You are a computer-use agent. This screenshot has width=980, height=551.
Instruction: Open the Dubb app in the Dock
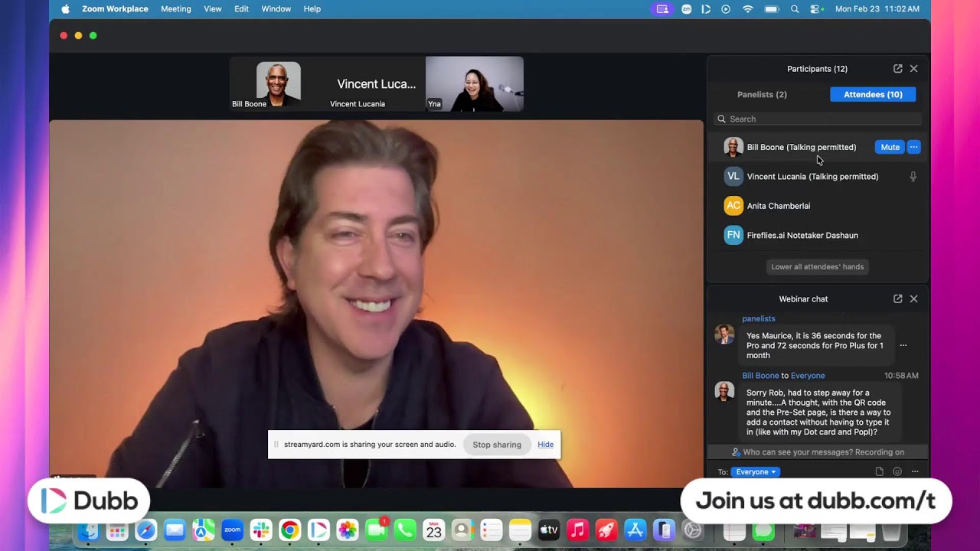[x=318, y=530]
